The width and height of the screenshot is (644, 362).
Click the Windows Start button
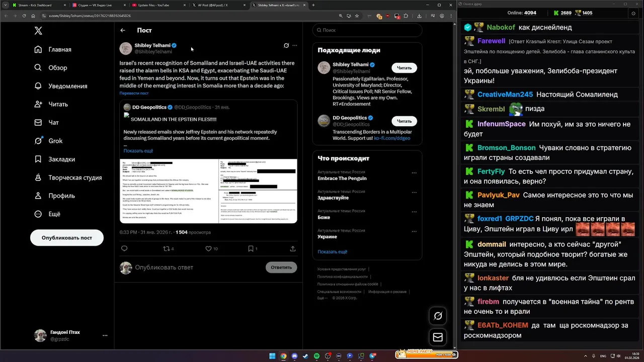[272, 356]
